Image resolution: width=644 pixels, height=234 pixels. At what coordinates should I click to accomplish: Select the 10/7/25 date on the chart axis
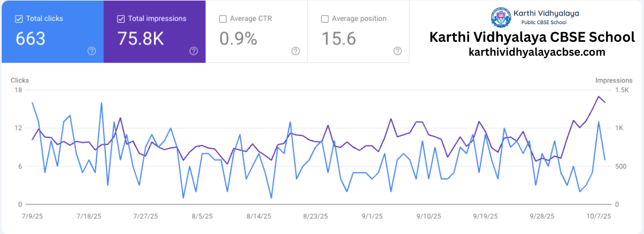(600, 216)
